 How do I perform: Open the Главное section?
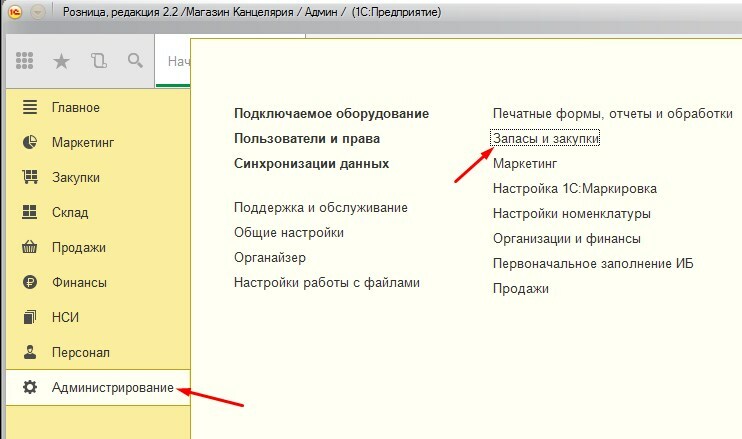[76, 107]
